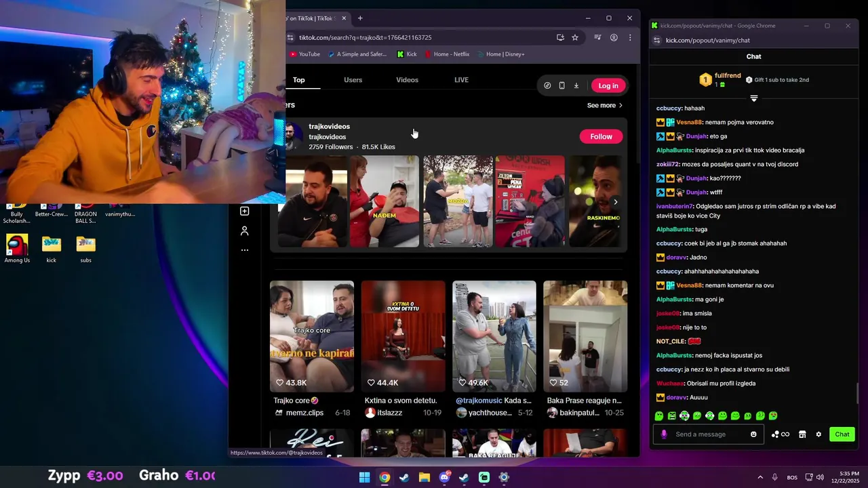Open the trajkovideos profile name link
This screenshot has height=488, width=868.
(329, 126)
